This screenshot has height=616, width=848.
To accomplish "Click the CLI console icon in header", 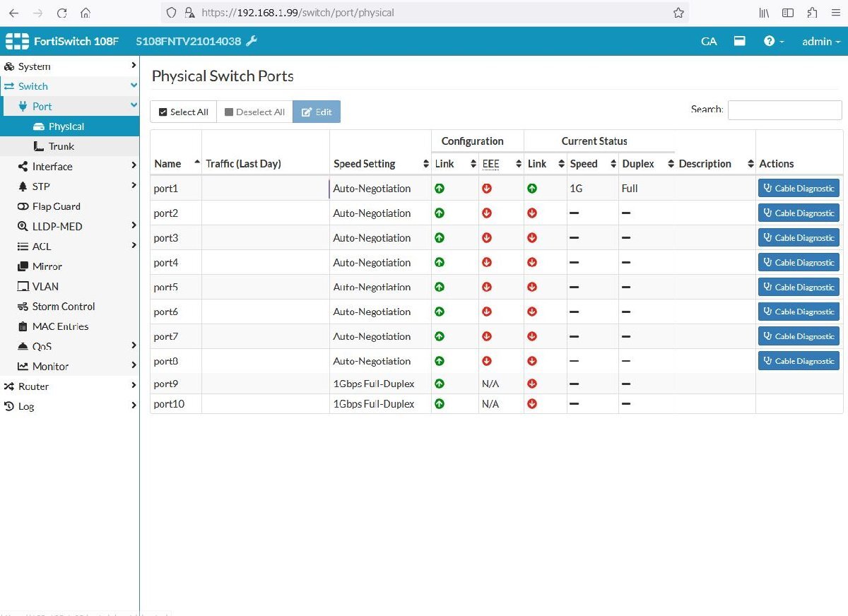I will click(x=739, y=42).
